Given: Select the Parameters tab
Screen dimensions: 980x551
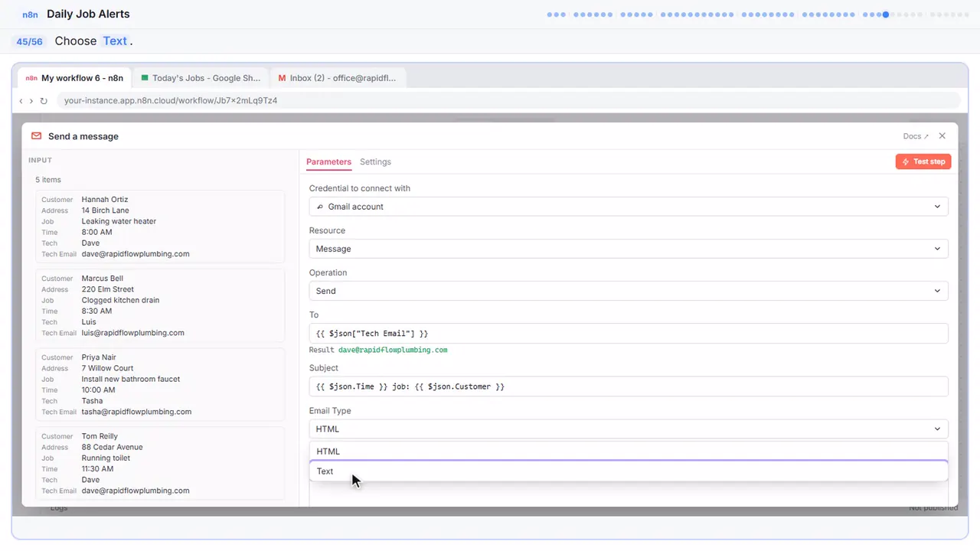Looking at the screenshot, I should [x=328, y=161].
